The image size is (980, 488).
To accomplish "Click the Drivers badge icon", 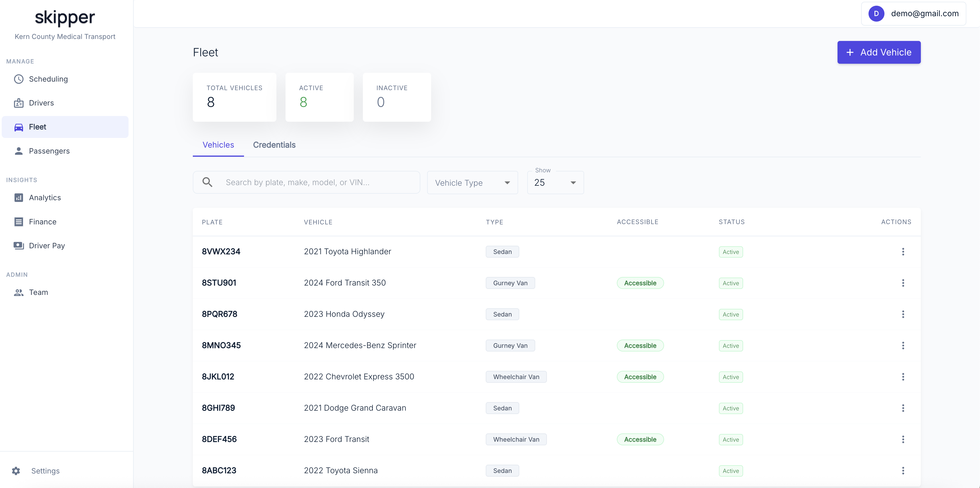I will pos(19,103).
